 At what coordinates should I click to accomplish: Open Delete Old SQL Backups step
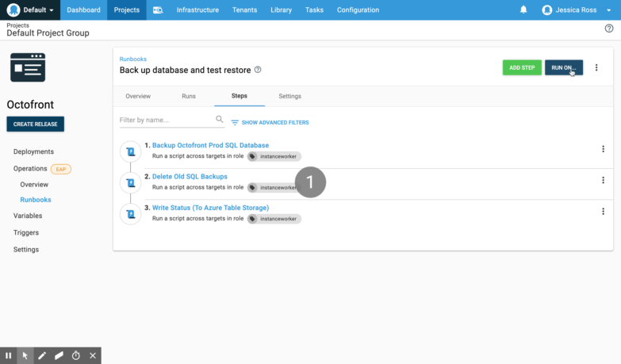[x=190, y=177]
